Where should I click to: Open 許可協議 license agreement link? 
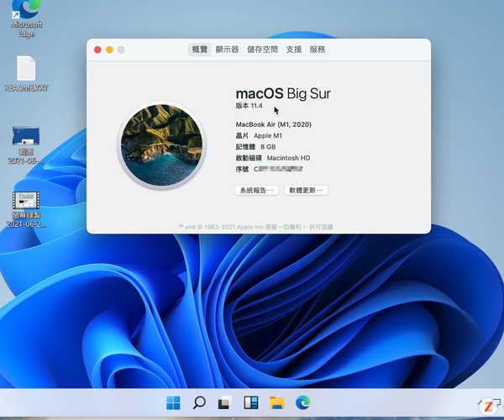tap(321, 227)
